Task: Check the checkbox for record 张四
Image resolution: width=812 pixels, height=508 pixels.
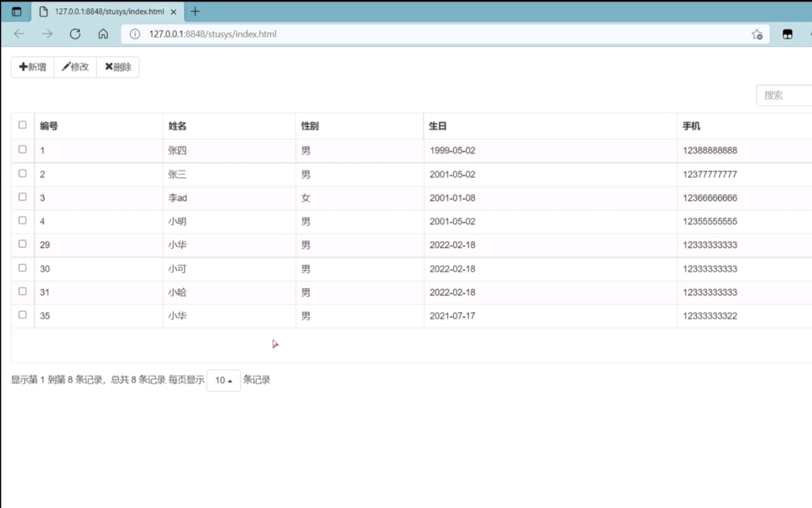Action: click(23, 149)
